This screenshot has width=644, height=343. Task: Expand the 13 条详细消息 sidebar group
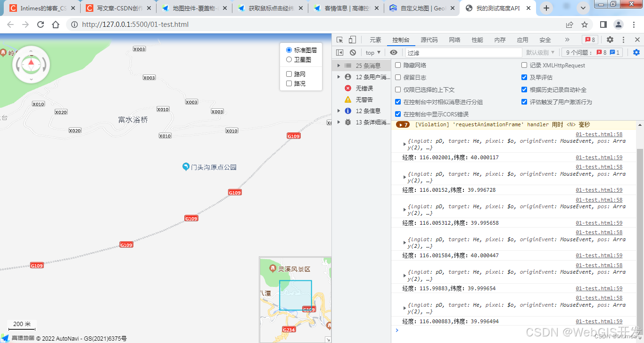[339, 122]
